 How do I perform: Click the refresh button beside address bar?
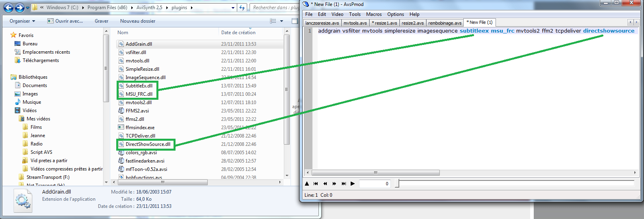[242, 8]
